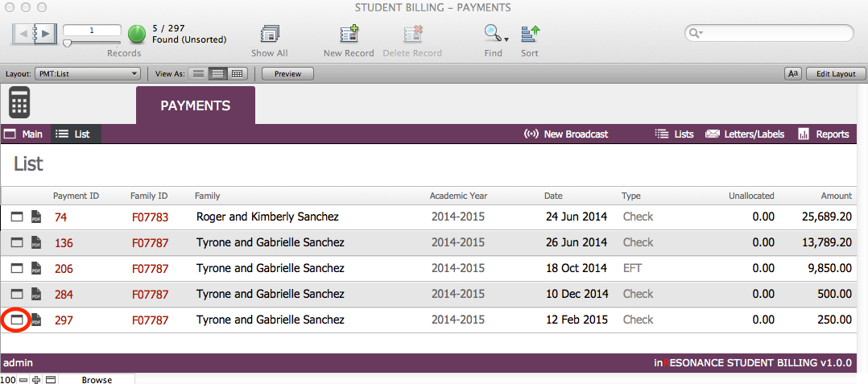The width and height of the screenshot is (868, 384).
Task: Open Reports from the navigation bar
Action: click(823, 134)
